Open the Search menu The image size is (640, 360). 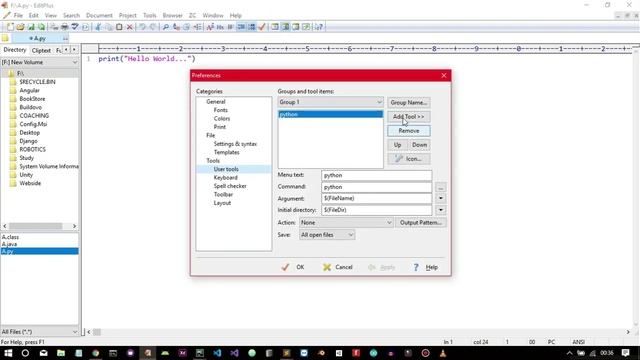tap(71, 16)
